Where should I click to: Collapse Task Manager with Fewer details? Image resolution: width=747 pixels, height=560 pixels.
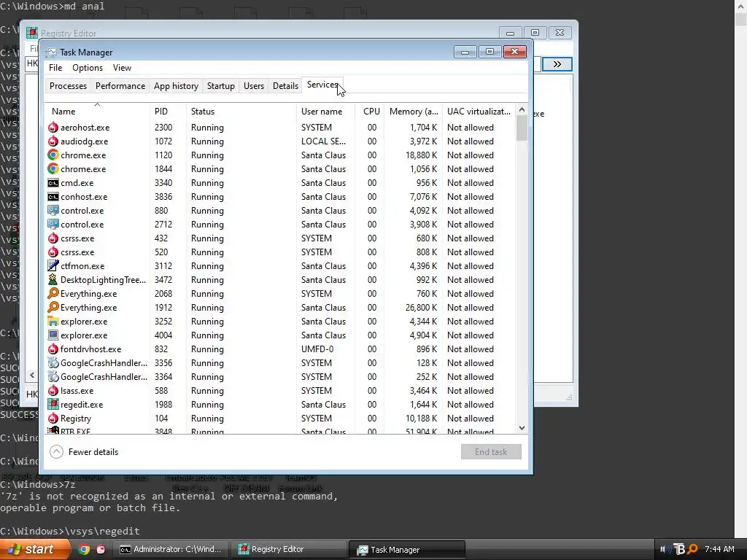(x=84, y=452)
